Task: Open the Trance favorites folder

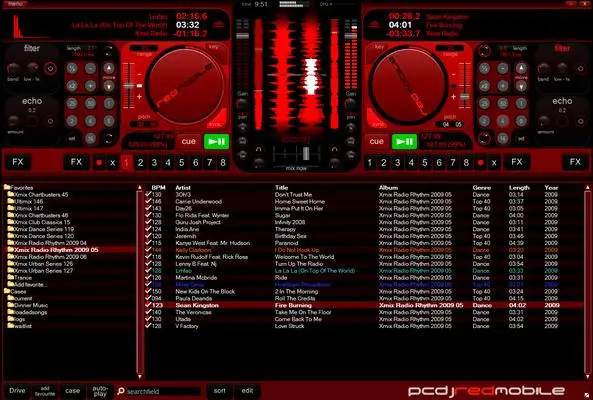Action: [20, 278]
